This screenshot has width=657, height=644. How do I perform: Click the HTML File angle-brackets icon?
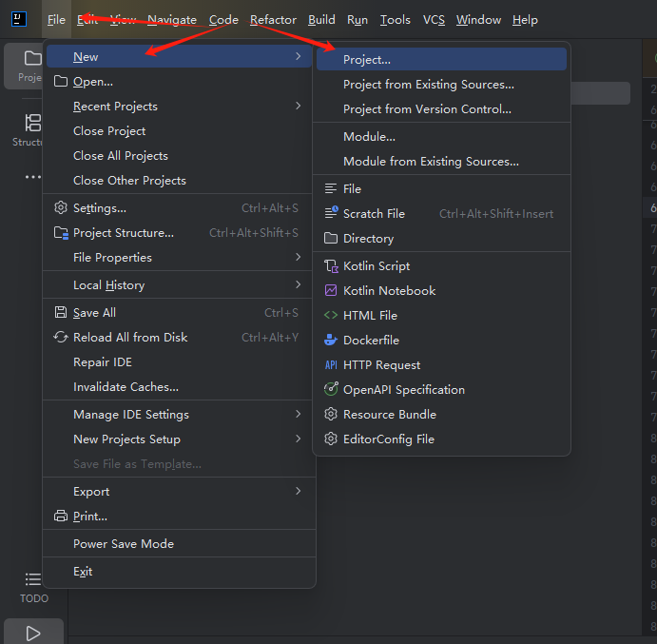coord(331,315)
